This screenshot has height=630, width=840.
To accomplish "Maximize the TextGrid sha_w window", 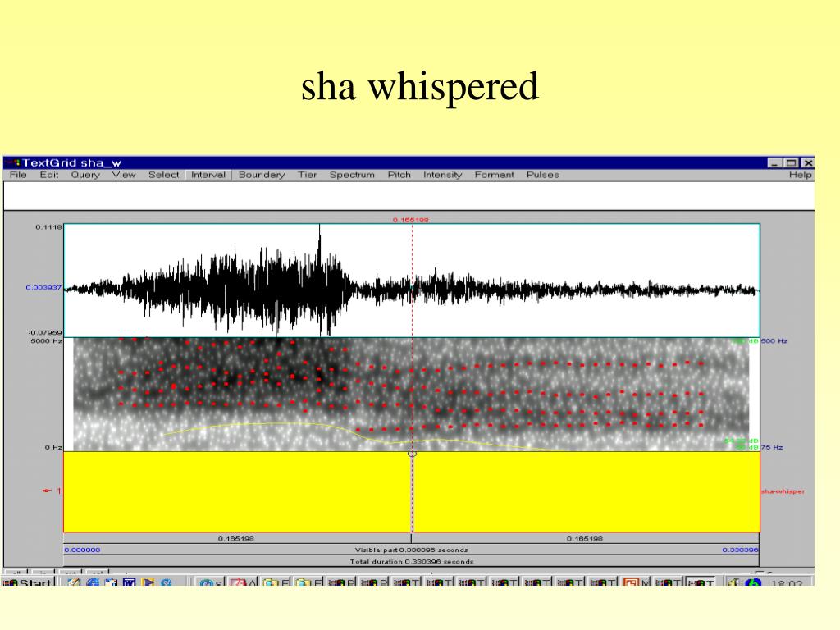I will 791,163.
